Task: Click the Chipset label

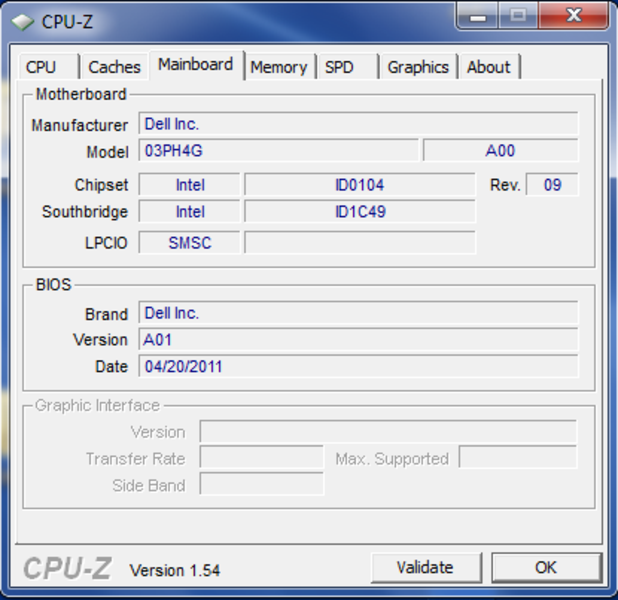Action: pos(101,185)
